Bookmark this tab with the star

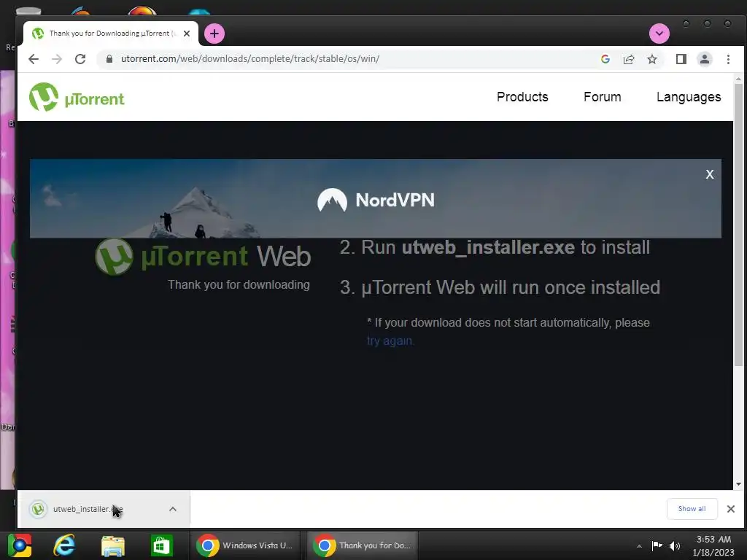click(x=652, y=59)
